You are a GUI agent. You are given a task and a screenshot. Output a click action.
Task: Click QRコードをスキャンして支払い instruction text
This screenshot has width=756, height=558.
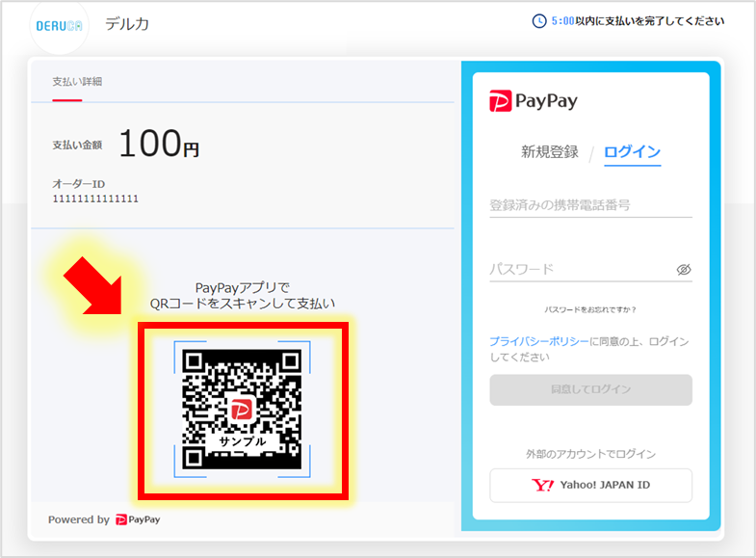click(243, 304)
